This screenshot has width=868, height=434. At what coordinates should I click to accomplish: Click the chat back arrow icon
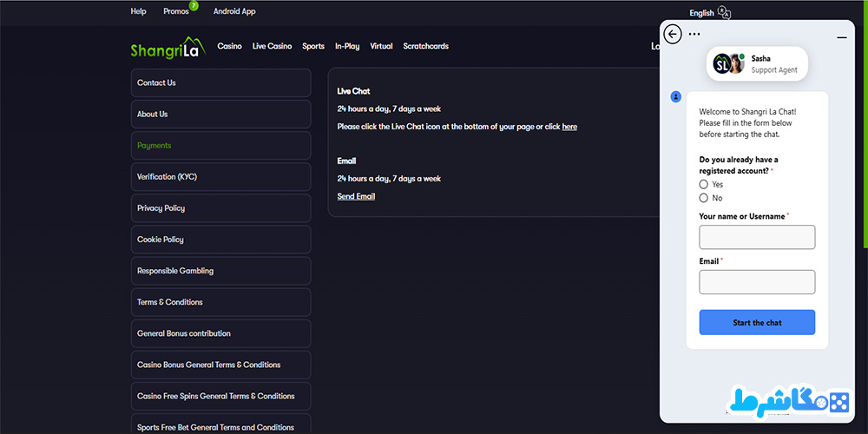672,35
